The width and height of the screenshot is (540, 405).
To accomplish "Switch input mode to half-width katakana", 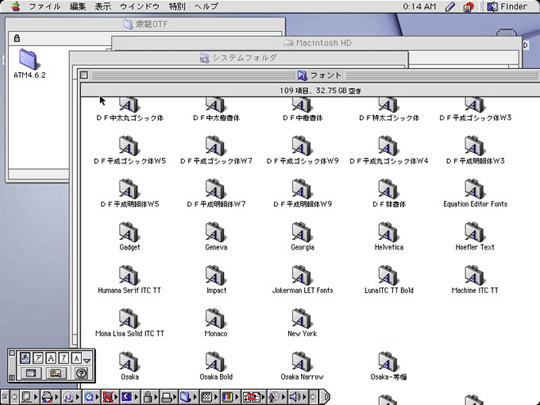I will click(63, 358).
